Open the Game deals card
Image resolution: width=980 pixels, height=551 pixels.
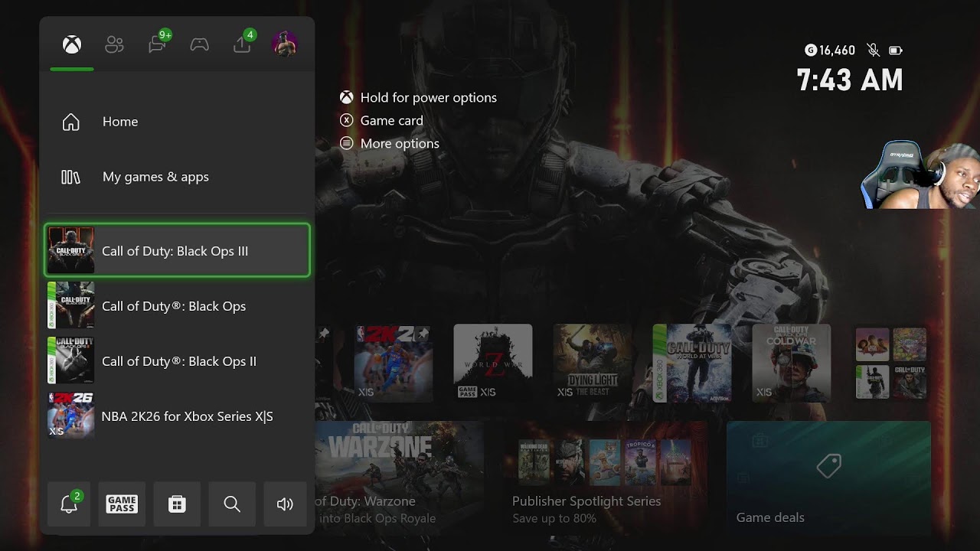point(829,478)
